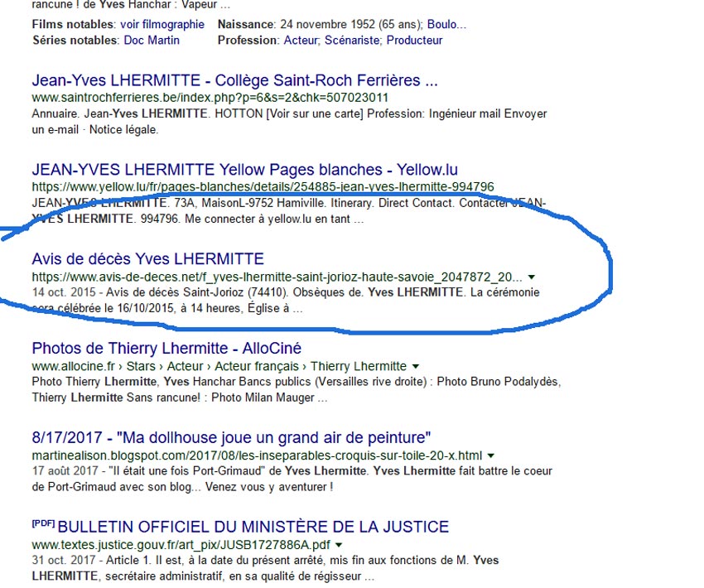704x588 pixels.
Task: Click the avis-de-deces.net URL text
Action: 277,277
